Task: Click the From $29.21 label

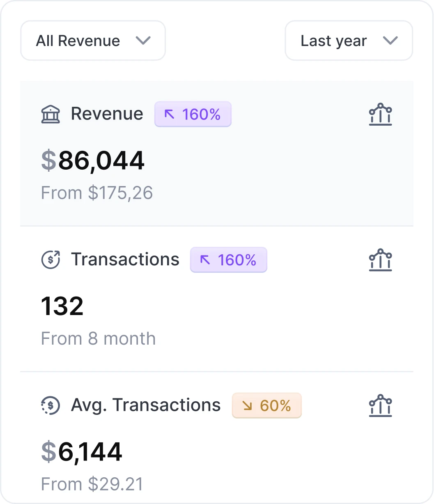Action: 92,484
